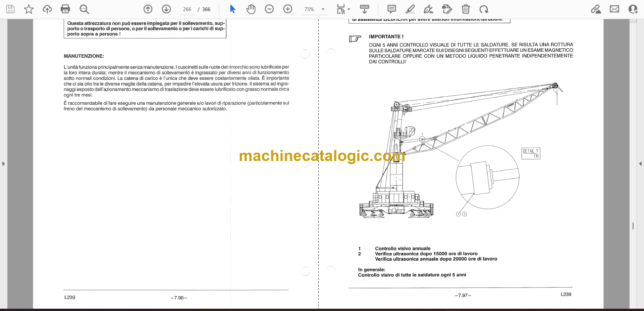
Task: Expand the right tools pane
Action: [640, 164]
